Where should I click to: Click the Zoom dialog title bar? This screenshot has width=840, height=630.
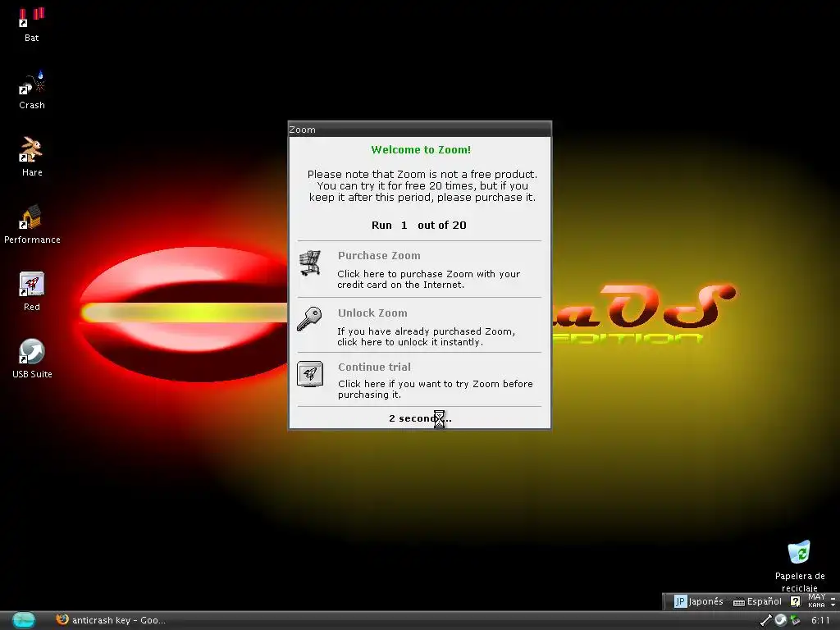[x=419, y=130]
